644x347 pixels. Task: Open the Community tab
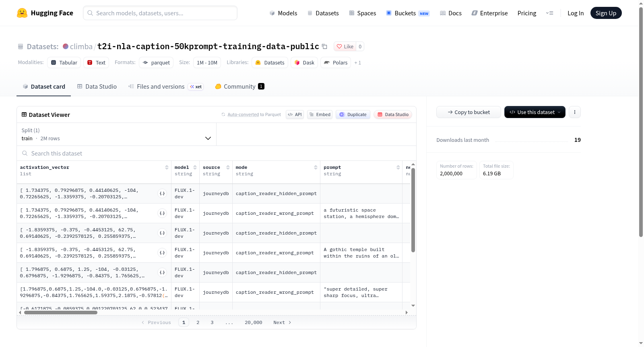(239, 86)
